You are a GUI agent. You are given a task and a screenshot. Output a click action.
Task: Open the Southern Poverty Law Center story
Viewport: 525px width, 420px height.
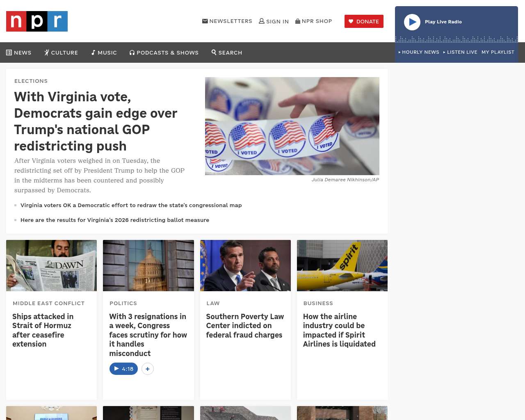pyautogui.click(x=245, y=326)
